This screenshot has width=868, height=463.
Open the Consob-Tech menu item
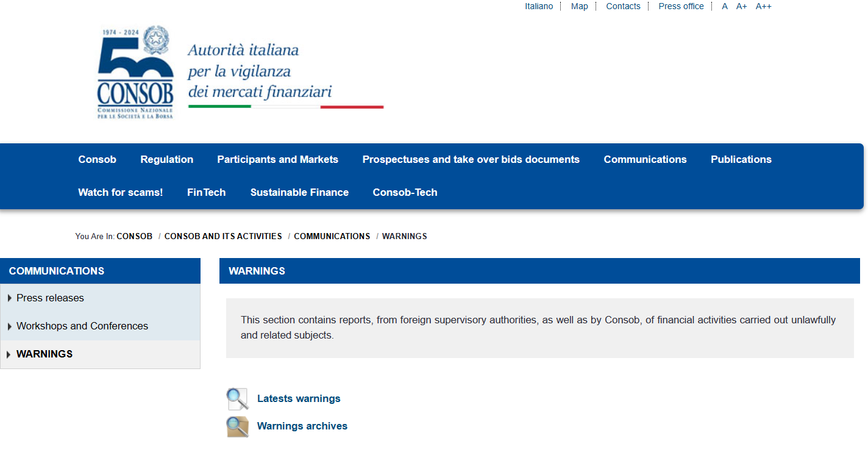[x=405, y=192]
